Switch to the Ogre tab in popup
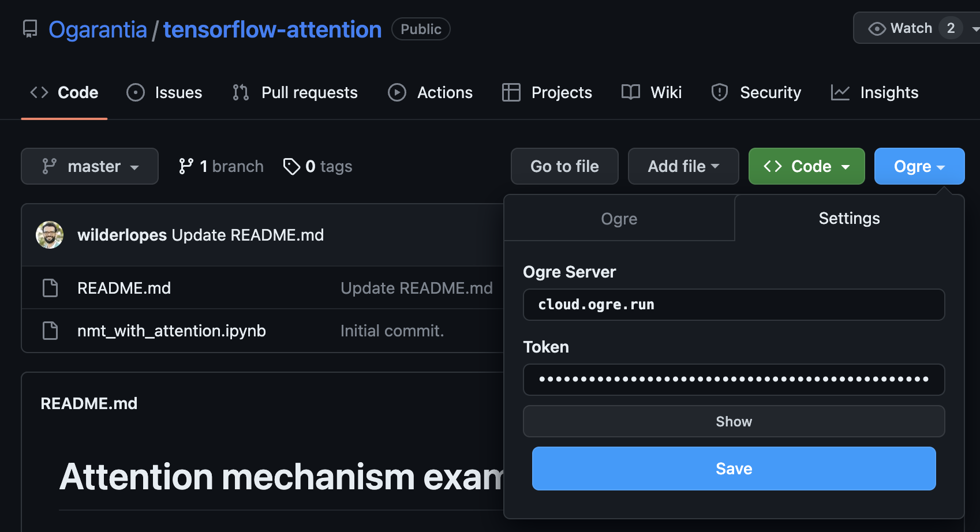The image size is (980, 532). pyautogui.click(x=619, y=219)
